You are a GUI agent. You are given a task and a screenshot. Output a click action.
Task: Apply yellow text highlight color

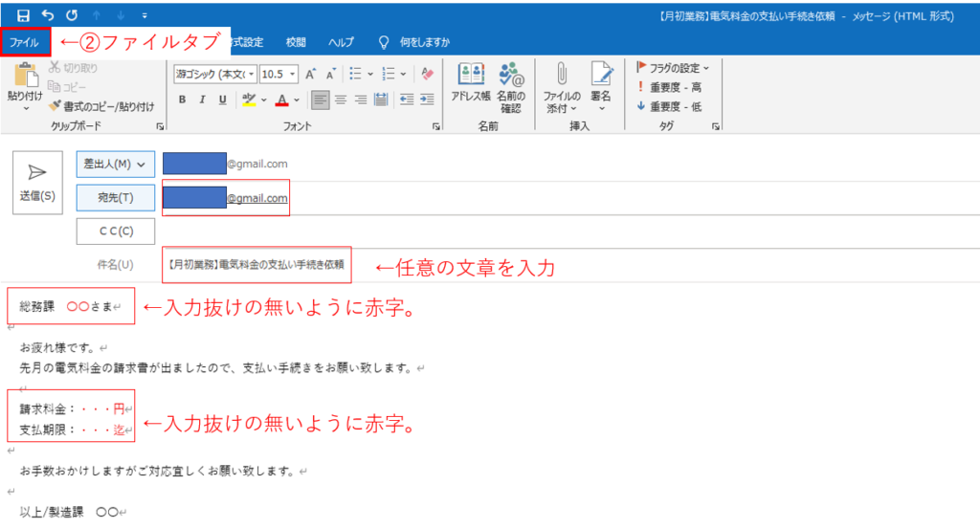pyautogui.click(x=249, y=99)
